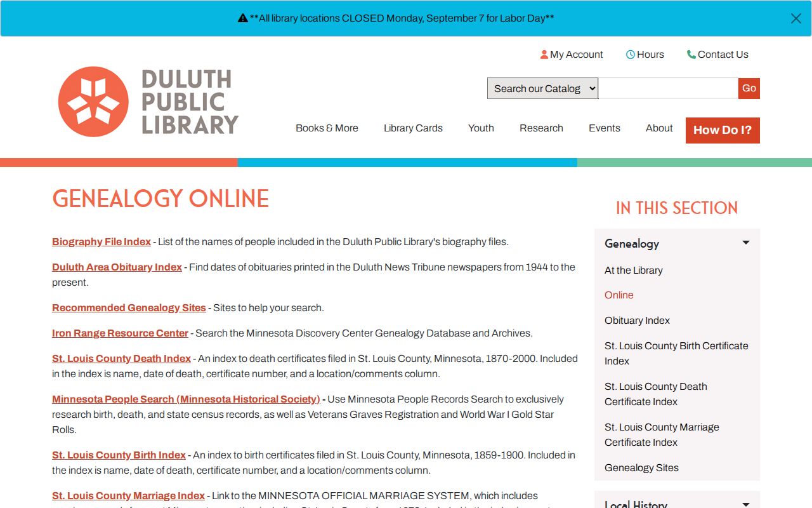Select Online in the sidebar section list
812x508 pixels.
coord(619,295)
